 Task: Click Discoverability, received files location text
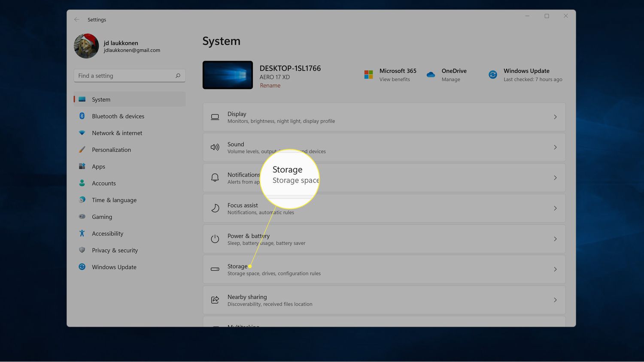pyautogui.click(x=270, y=304)
